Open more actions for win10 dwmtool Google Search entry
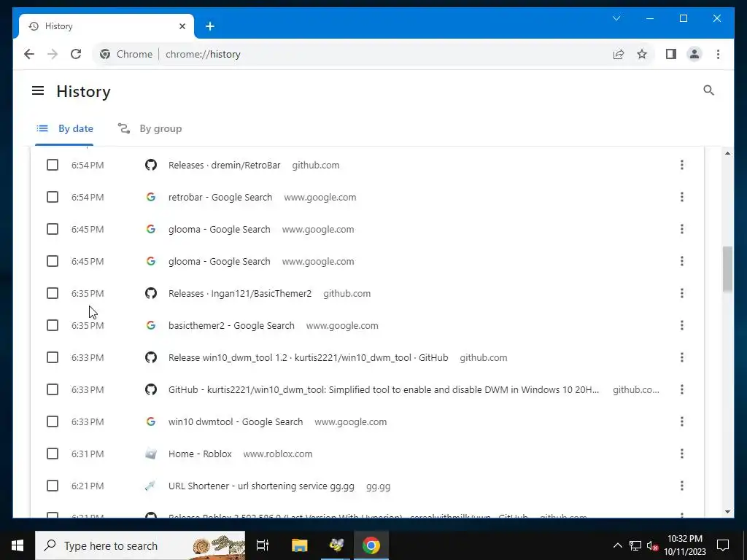 click(x=682, y=421)
